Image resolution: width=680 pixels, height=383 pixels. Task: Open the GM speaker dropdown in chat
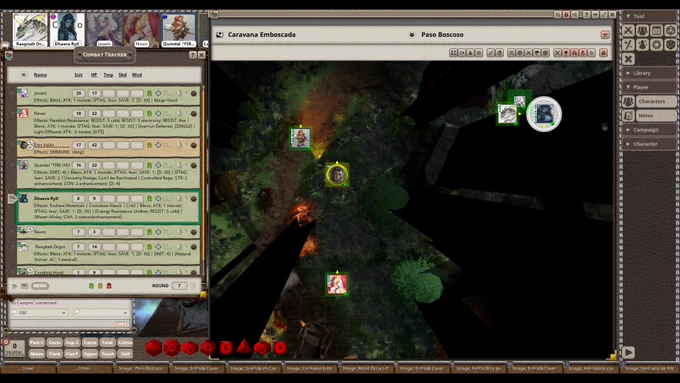pyautogui.click(x=39, y=313)
